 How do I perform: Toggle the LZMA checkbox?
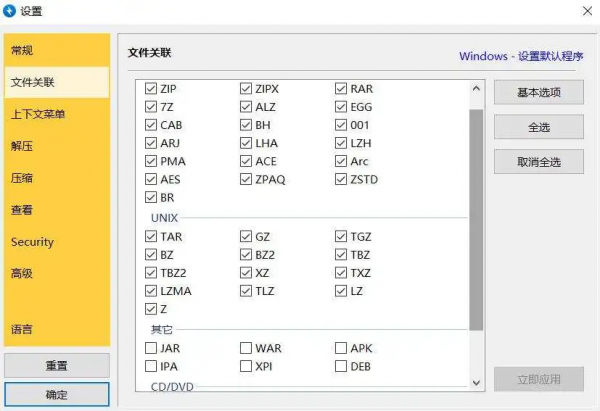coord(151,291)
